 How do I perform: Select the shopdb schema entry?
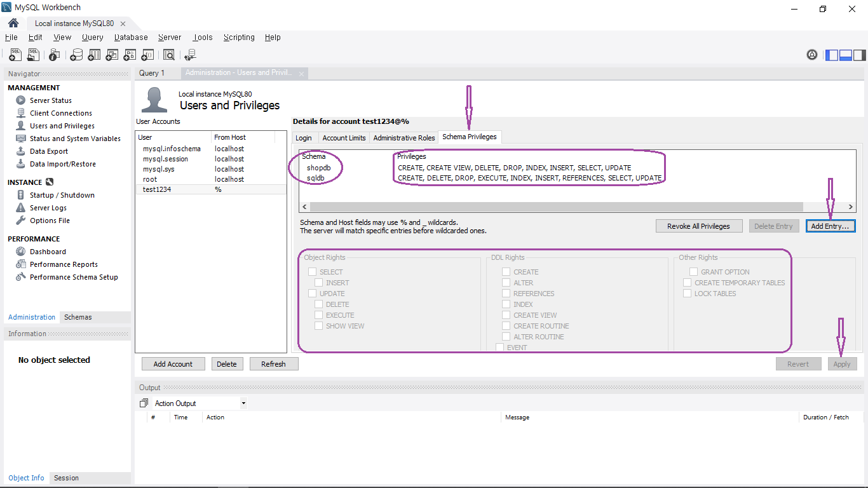coord(319,168)
